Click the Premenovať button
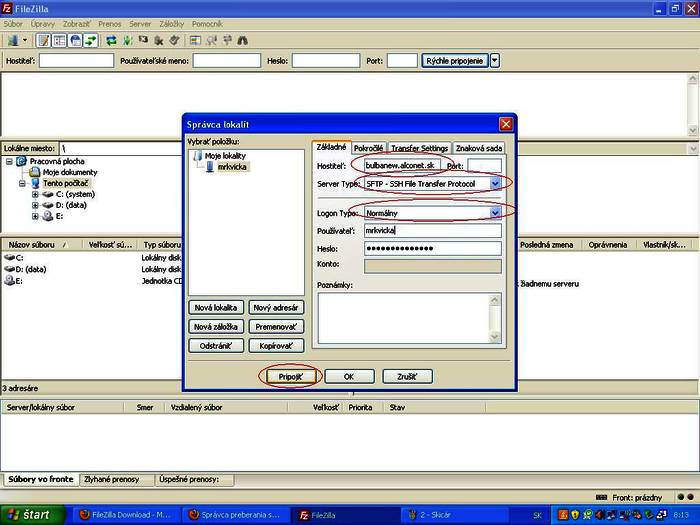 click(x=276, y=327)
